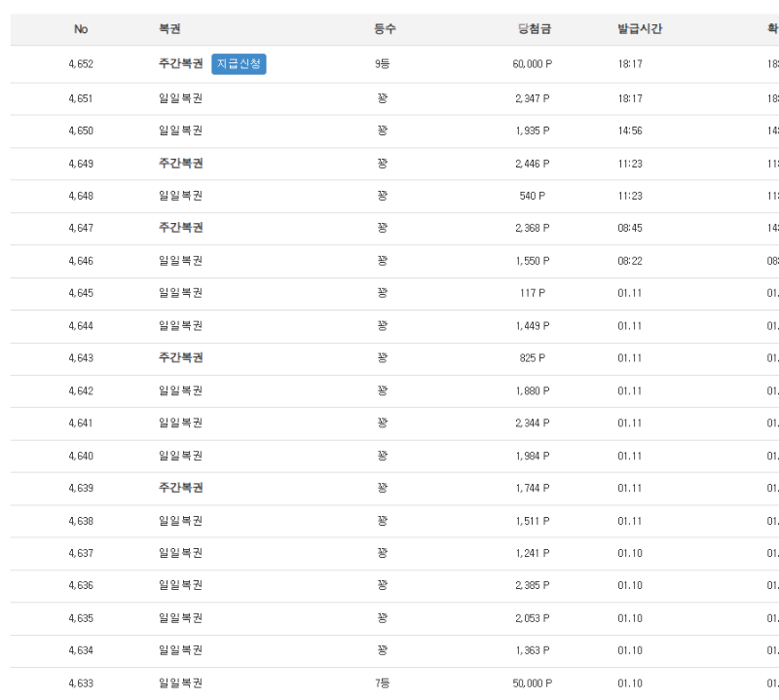This screenshot has width=779, height=700.
Task: Click the 14:56 issue time
Action: 629,130
